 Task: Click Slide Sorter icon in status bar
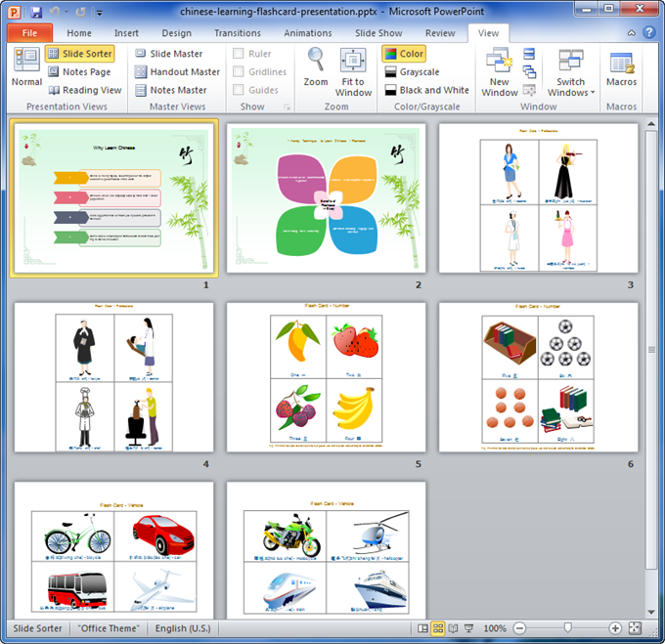tap(438, 628)
